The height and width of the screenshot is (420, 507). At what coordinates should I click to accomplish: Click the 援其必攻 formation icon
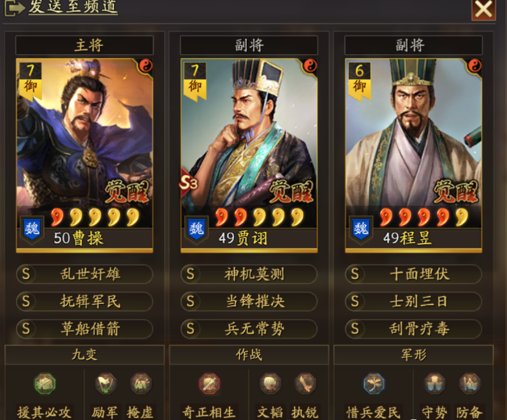[45, 384]
